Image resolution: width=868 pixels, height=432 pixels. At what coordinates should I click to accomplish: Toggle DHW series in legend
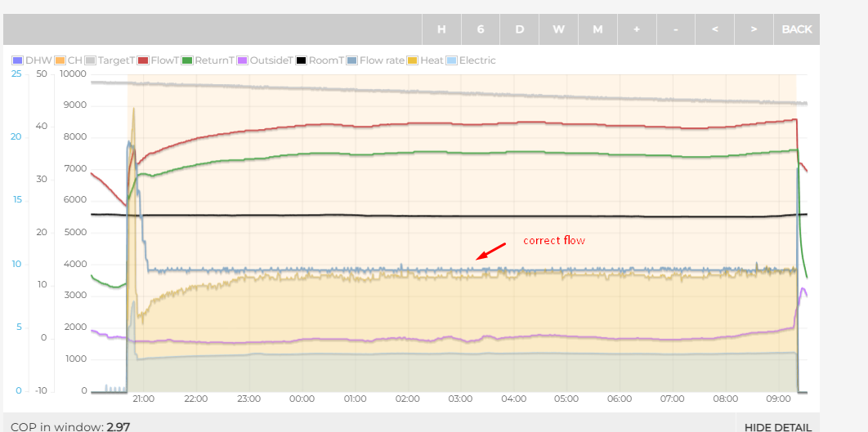pyautogui.click(x=31, y=60)
